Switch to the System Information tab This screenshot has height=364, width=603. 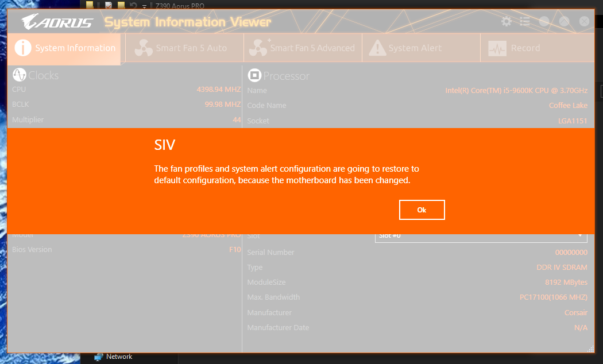tap(64, 48)
